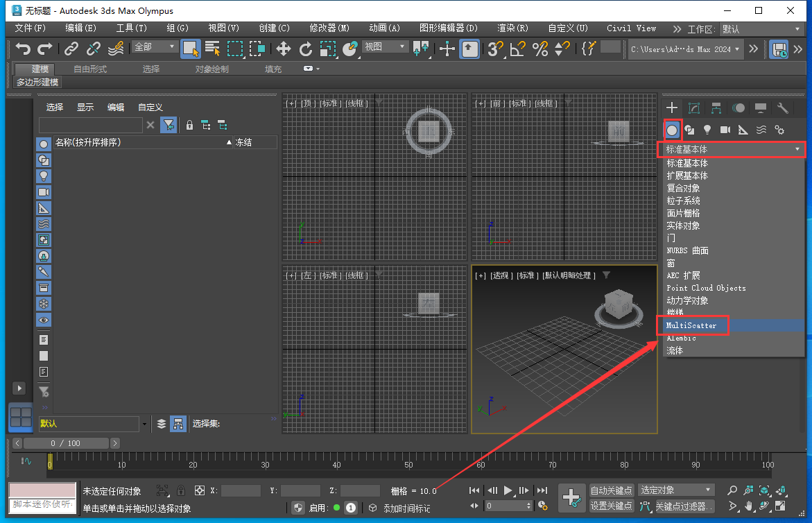The height and width of the screenshot is (523, 812).
Task: Switch to Cameras creation category
Action: coord(725,130)
